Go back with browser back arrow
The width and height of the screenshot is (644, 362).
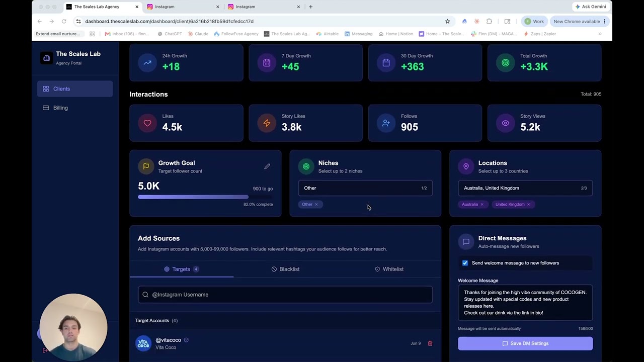click(x=40, y=21)
